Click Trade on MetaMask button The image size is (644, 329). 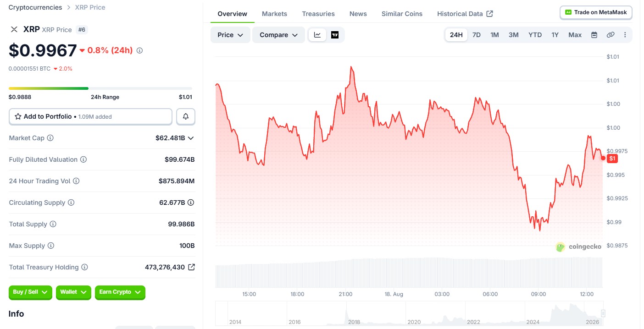tap(596, 12)
